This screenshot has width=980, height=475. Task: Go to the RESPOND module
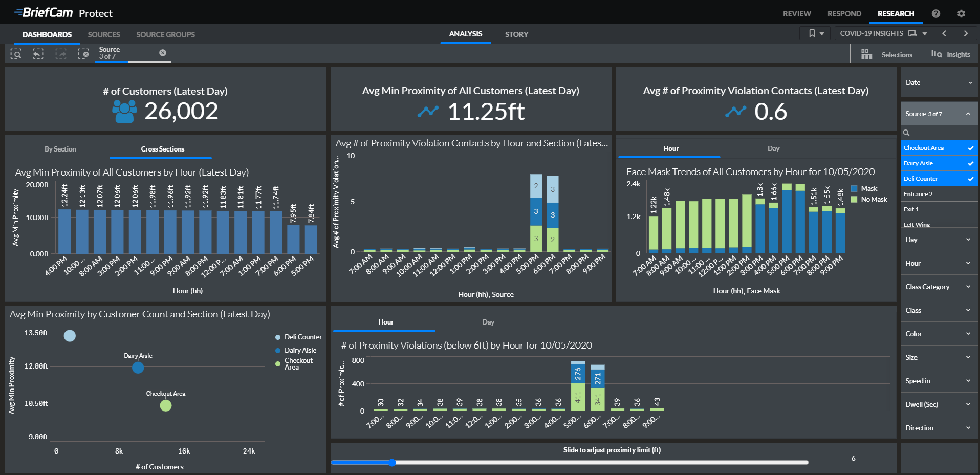[844, 14]
